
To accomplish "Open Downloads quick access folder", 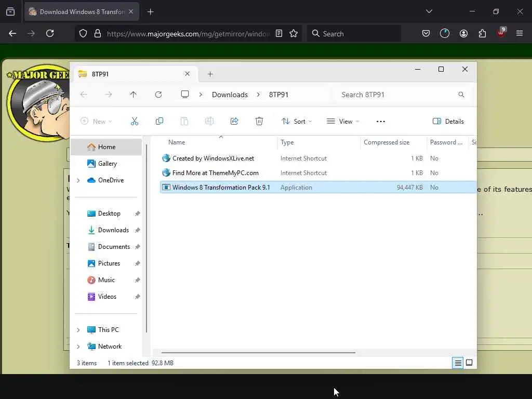I will 108,230.
